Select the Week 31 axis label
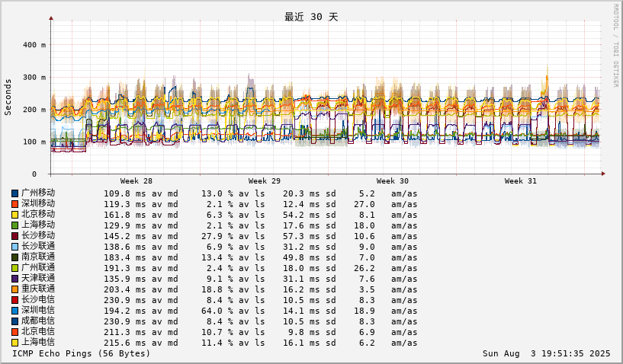The image size is (623, 364). coord(521,181)
